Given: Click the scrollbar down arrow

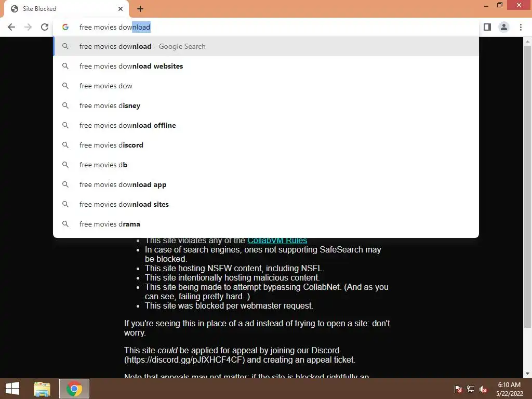Looking at the screenshot, I should (x=527, y=374).
